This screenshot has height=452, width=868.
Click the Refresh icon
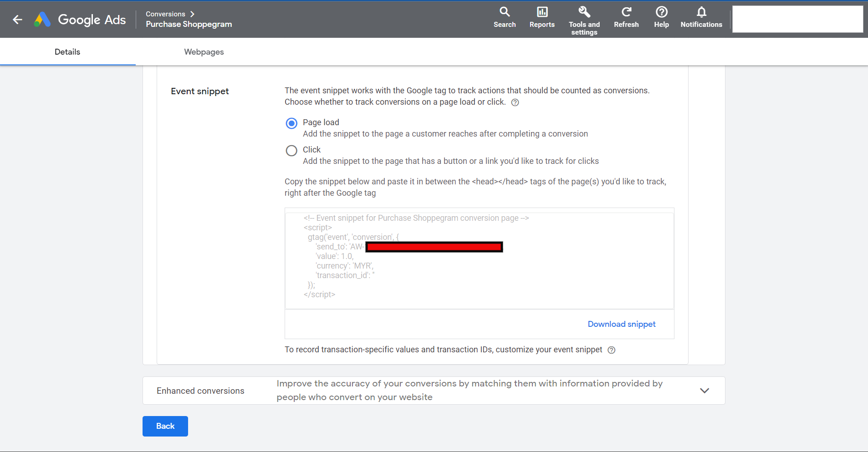(626, 12)
